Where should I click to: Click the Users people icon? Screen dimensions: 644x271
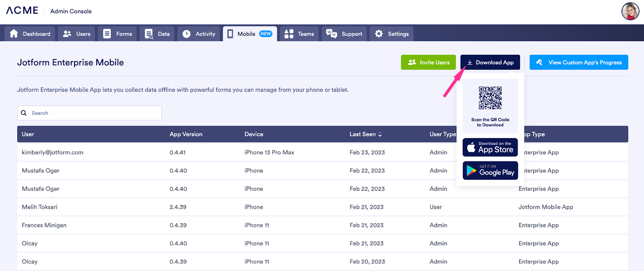pos(67,34)
